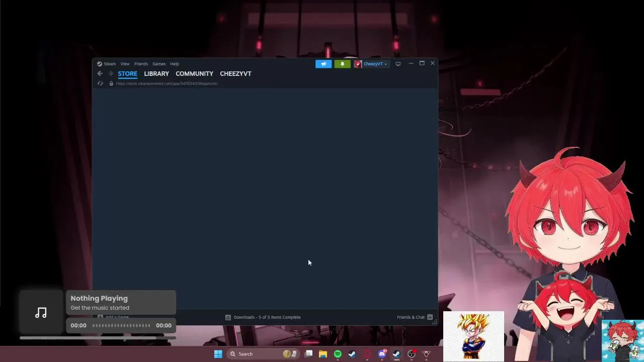The height and width of the screenshot is (362, 644).
Task: Switch to the STORE tab
Action: coord(127,73)
